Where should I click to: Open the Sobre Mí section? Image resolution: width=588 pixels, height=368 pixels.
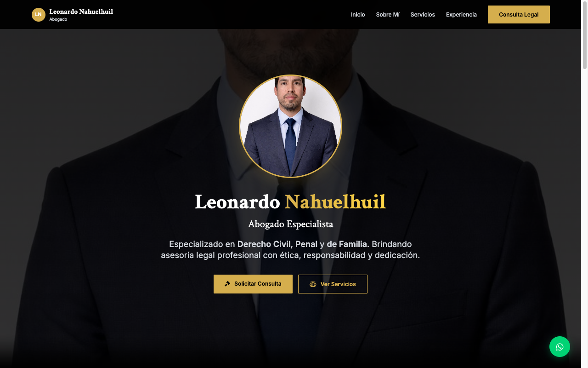click(388, 15)
